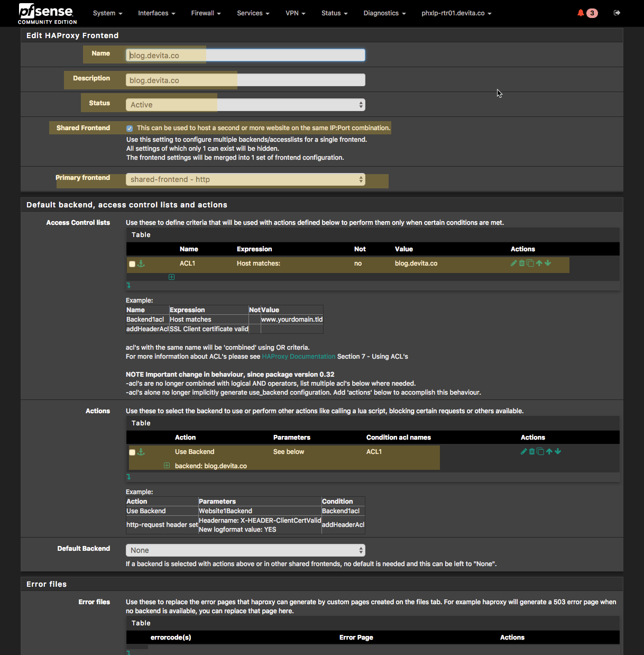
Task: Click the anchor icon on ACL1 row
Action: click(141, 263)
